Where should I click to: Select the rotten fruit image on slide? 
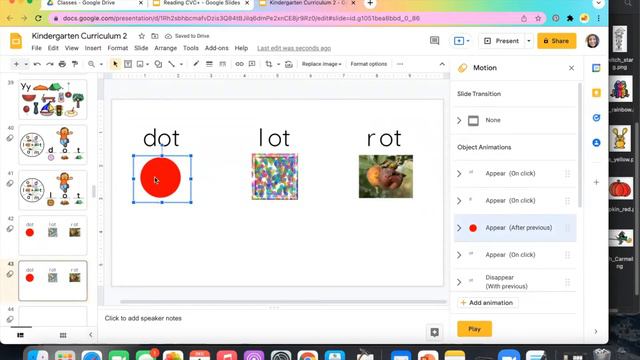[x=386, y=176]
